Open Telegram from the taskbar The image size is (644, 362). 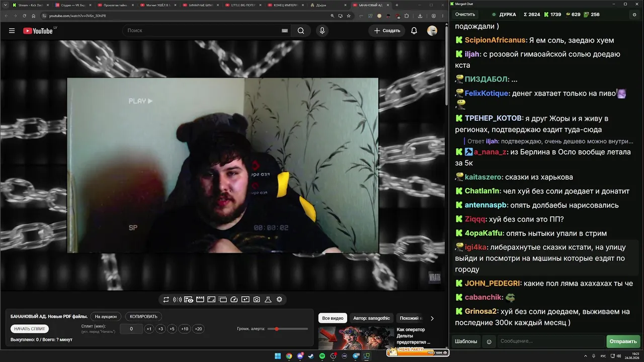tap(356, 356)
